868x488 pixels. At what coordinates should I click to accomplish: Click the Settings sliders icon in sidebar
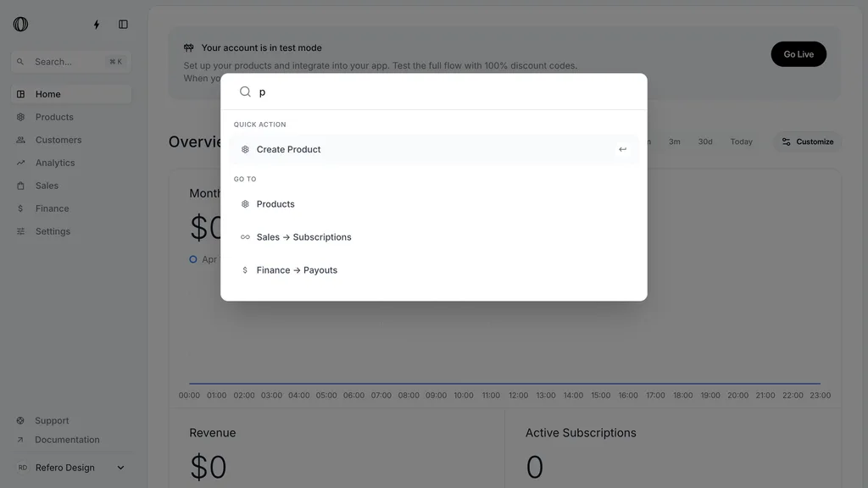click(20, 231)
